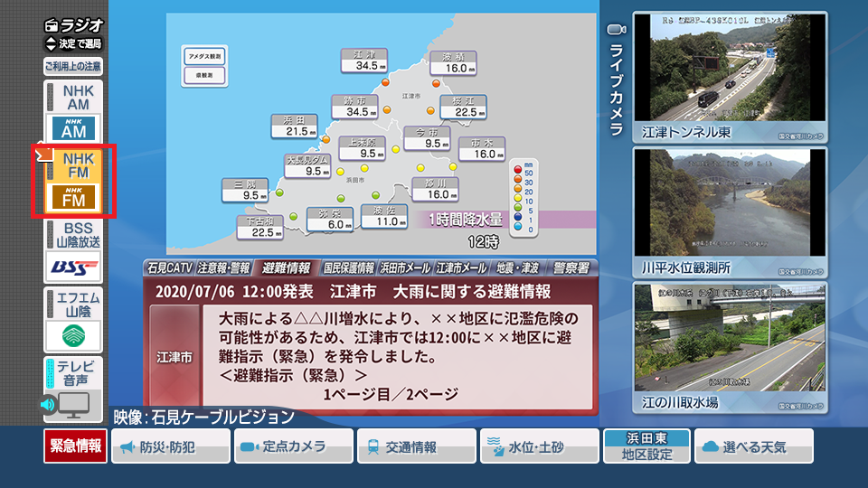
Task: Select the 国民保護情報 tab
Action: [348, 268]
